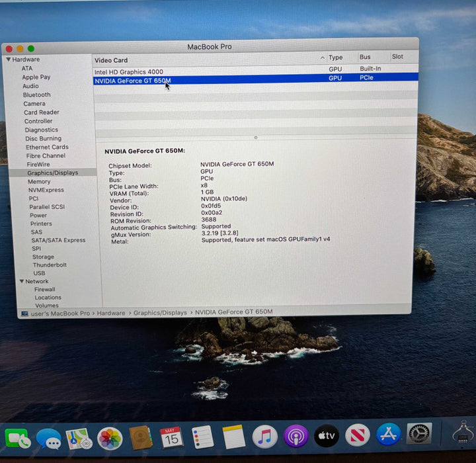Select Volumes under Network
476x463 pixels.
[47, 305]
